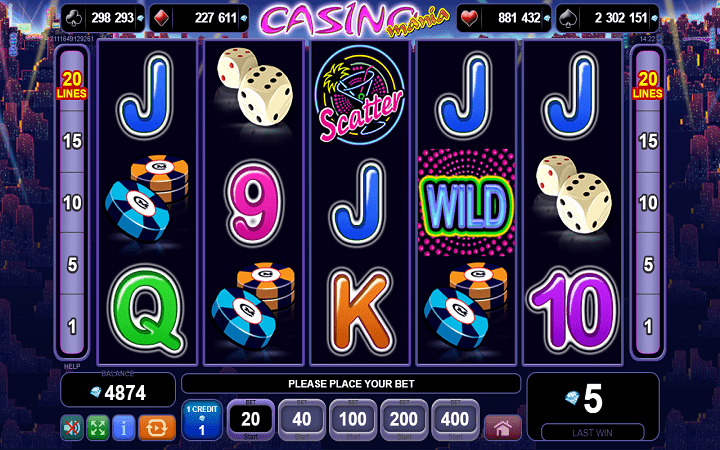This screenshot has height=450, width=720.
Task: Start spin with bet 40
Action: 302,420
